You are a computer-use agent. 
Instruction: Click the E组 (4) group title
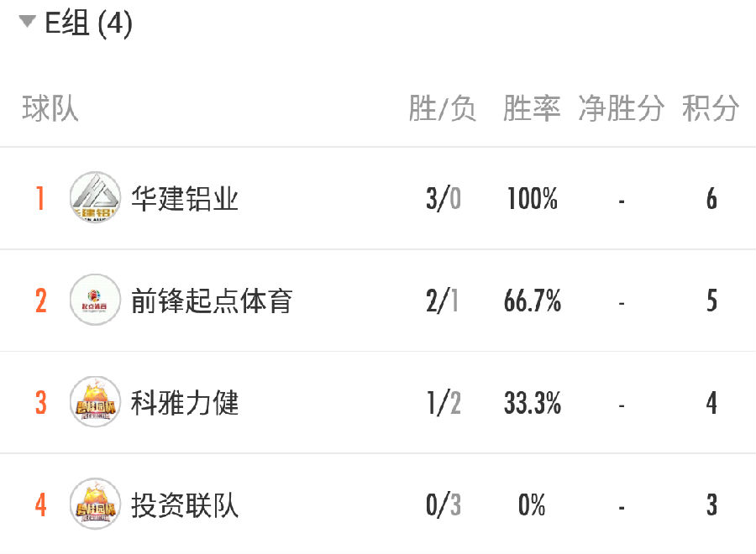point(88,23)
